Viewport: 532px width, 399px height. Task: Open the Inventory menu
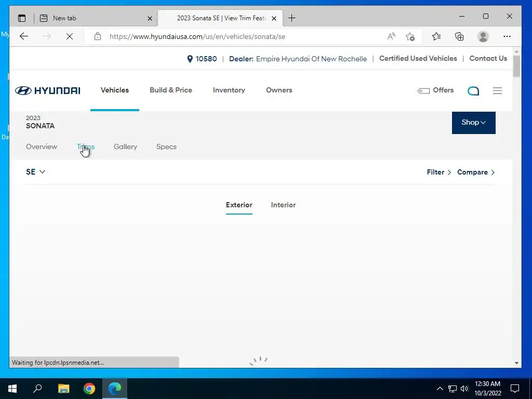229,90
